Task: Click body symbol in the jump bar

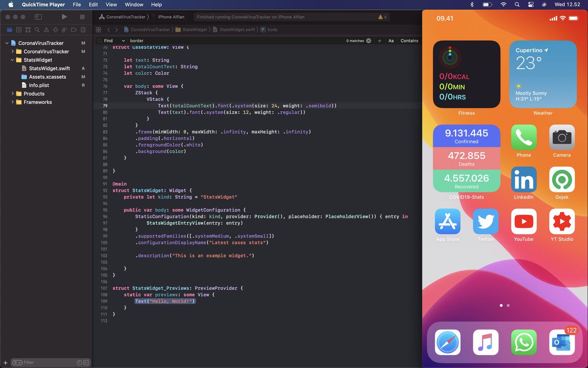Action: pyautogui.click(x=269, y=29)
